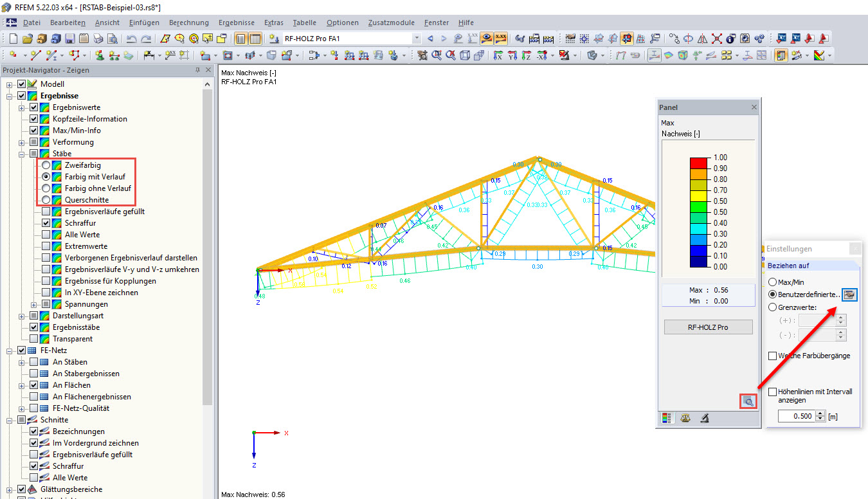Print using the printer toolbar icon
The width and height of the screenshot is (868, 499).
(x=98, y=39)
